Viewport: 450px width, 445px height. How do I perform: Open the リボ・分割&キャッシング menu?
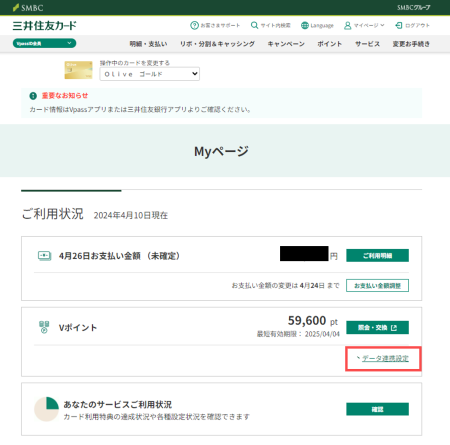(217, 44)
